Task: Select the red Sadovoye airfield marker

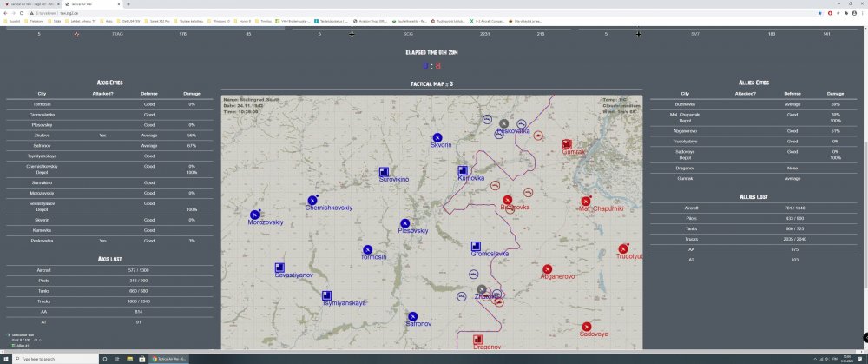Action: [588, 327]
